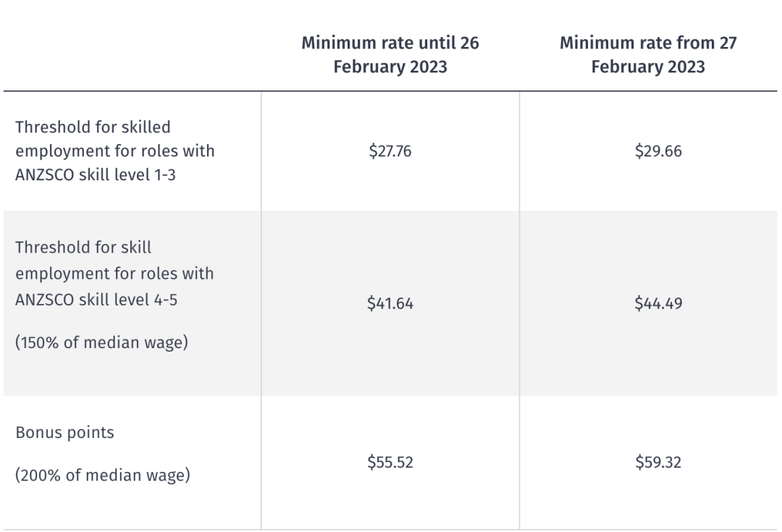
Task: Click the ANZSCO skill level 4-5 text
Action: point(96,300)
